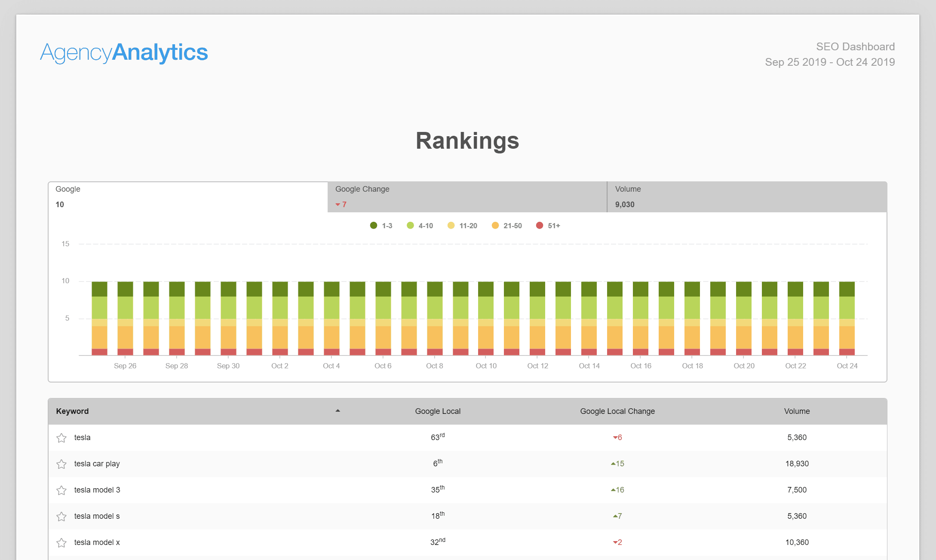This screenshot has height=560, width=936.
Task: Click the Oct 24 stacked bar in the chart
Action: point(847,318)
